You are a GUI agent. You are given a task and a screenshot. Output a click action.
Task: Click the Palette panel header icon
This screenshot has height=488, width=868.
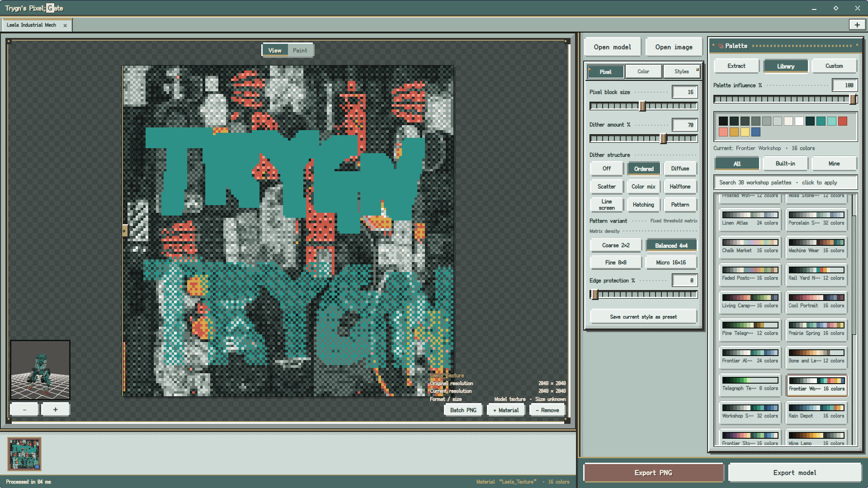pyautogui.click(x=721, y=46)
